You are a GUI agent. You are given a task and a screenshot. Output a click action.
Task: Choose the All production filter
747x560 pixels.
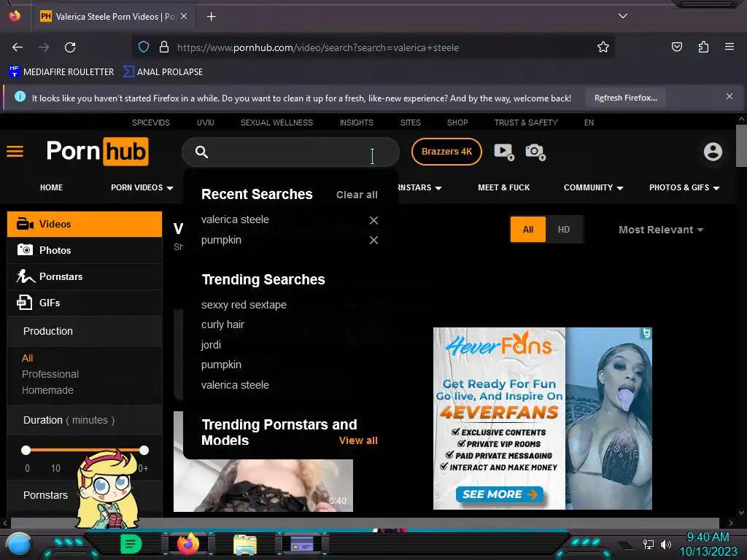click(27, 358)
